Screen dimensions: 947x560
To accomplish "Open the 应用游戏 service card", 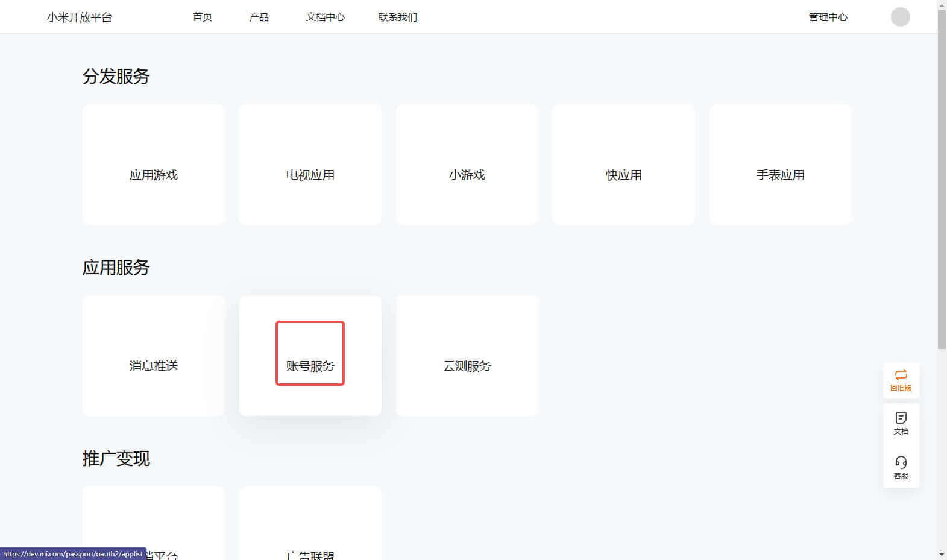I will pyautogui.click(x=154, y=165).
